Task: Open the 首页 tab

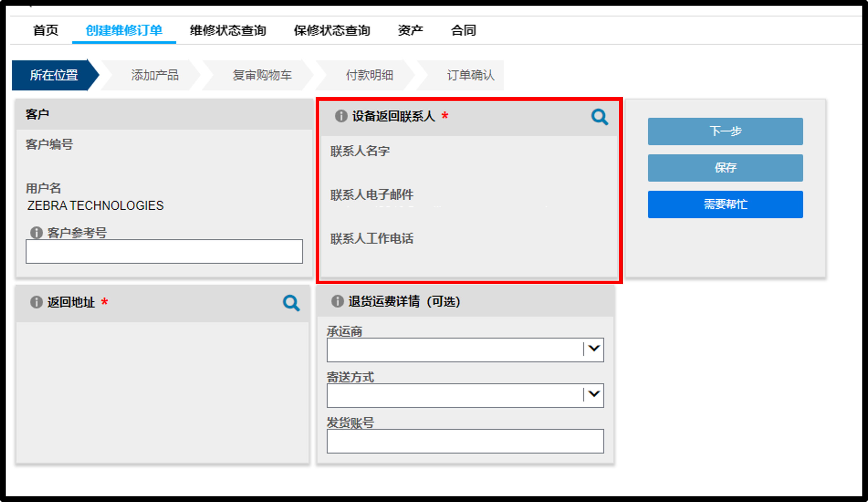Action: tap(45, 30)
